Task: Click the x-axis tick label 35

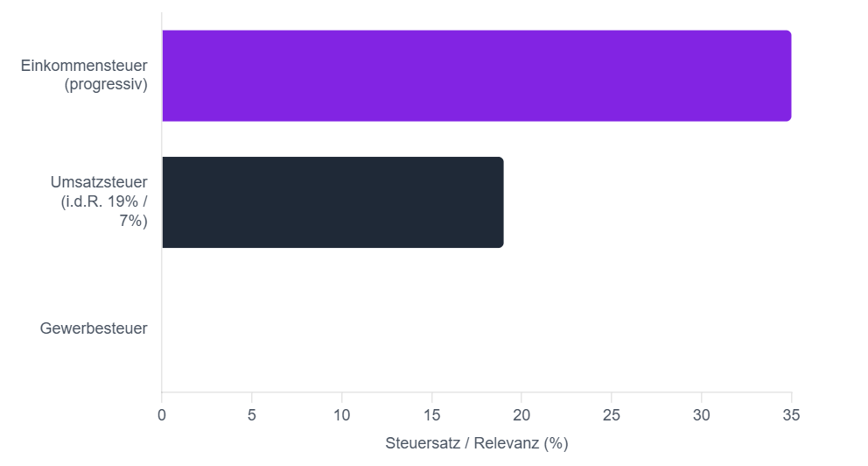Action: pyautogui.click(x=792, y=415)
